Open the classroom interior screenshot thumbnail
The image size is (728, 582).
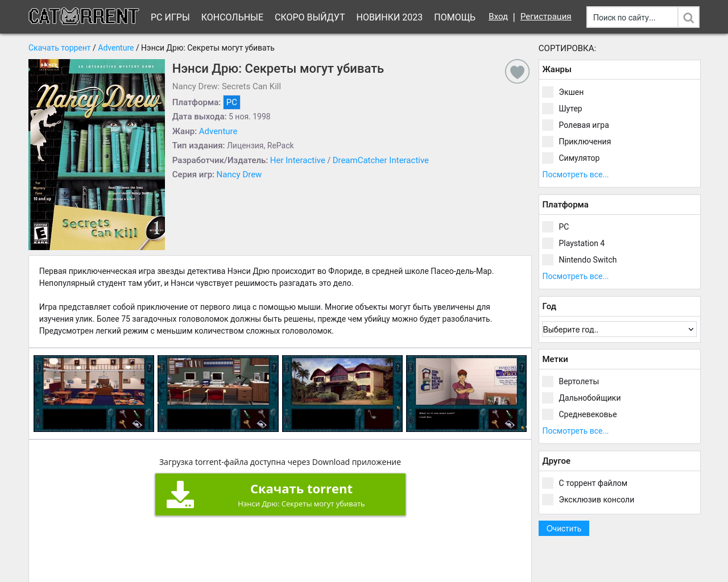tap(94, 393)
